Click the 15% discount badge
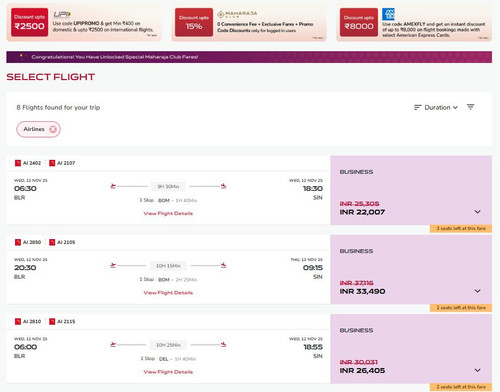Screen dimensions: 500x392 (194, 22)
